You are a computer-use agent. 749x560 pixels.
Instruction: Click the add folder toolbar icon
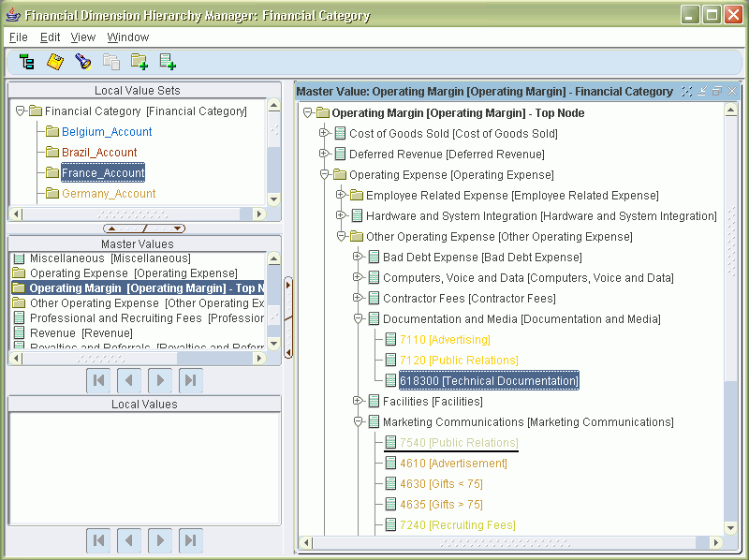[140, 62]
